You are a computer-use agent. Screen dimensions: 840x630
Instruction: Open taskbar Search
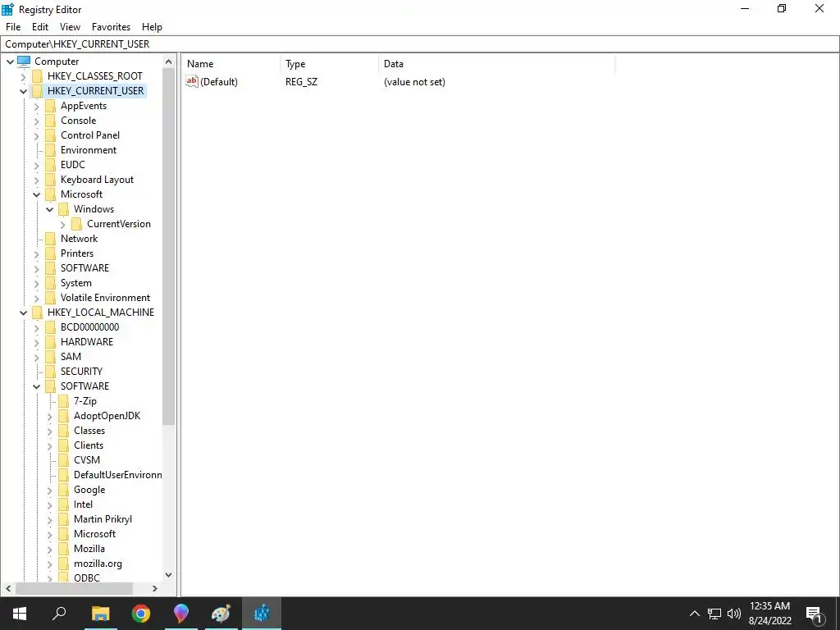[x=59, y=614]
